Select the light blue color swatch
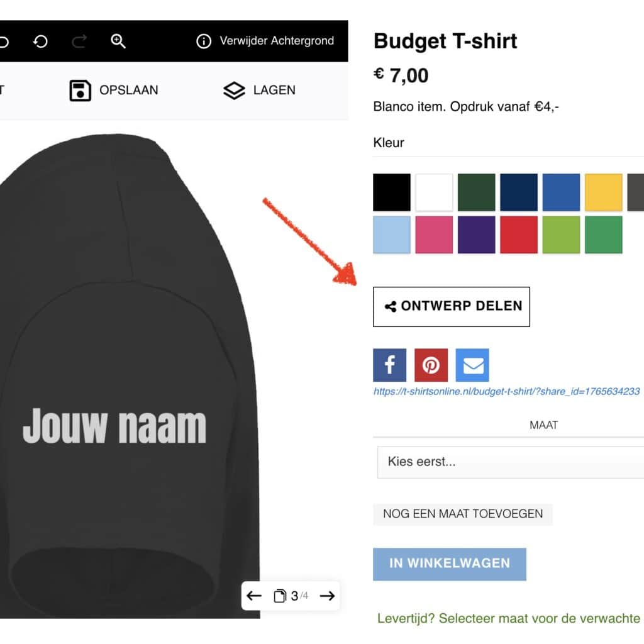 click(x=391, y=235)
